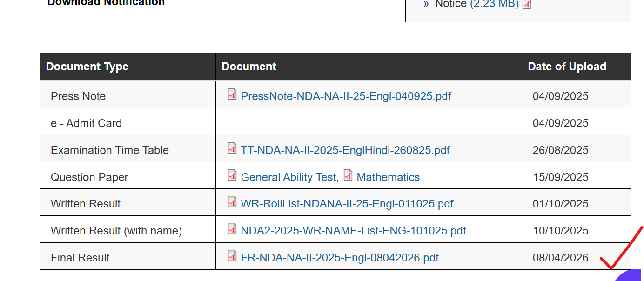Open the General Ability Test question paper
This screenshot has width=644, height=281.
[x=288, y=177]
